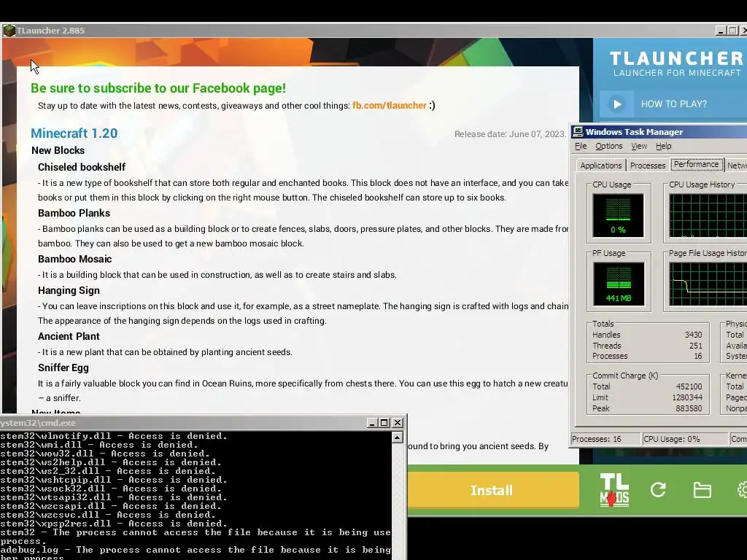Image resolution: width=747 pixels, height=560 pixels.
Task: Click the New Blocks heading
Action: [58, 150]
